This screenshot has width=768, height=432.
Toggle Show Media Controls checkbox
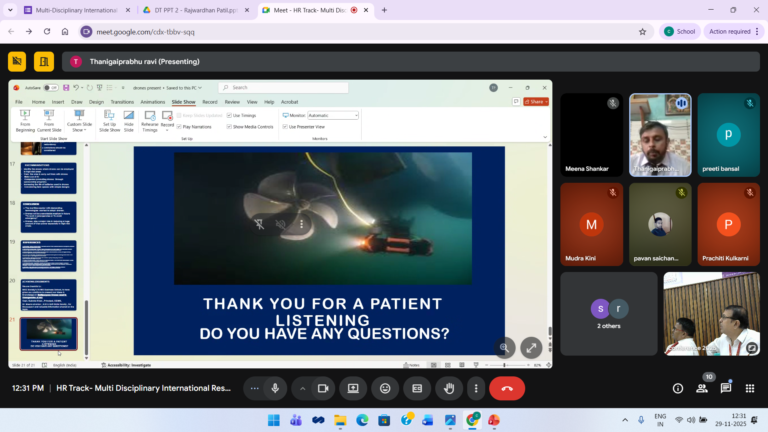(x=229, y=127)
